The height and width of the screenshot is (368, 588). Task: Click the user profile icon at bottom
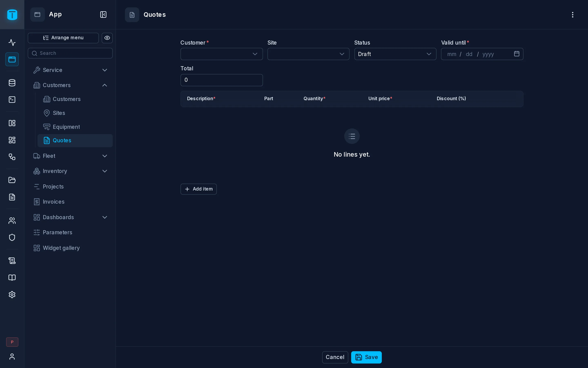point(12,357)
